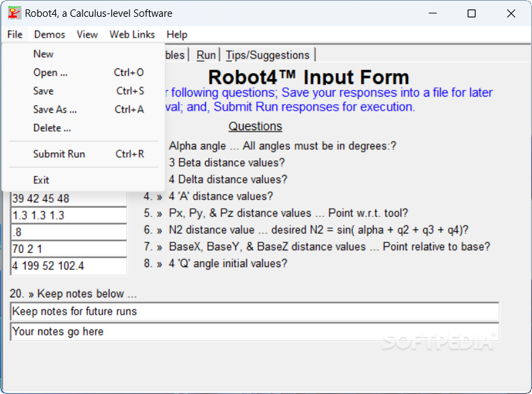This screenshot has height=394, width=532.
Task: Click the Robot4 application icon in title bar
Action: 15,13
